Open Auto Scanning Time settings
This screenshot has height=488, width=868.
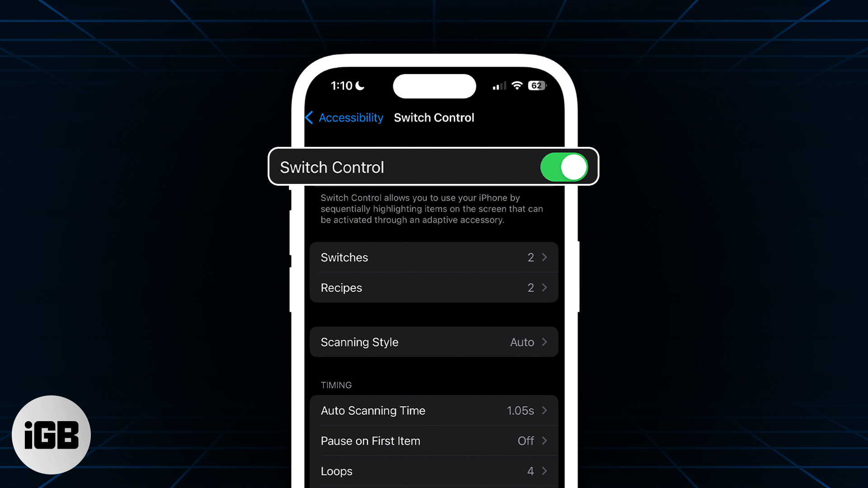(434, 410)
